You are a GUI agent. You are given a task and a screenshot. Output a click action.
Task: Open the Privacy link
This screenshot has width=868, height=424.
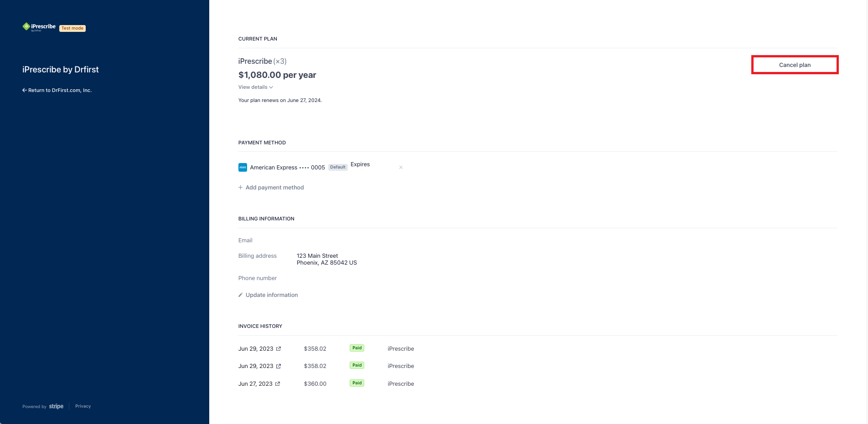point(83,406)
